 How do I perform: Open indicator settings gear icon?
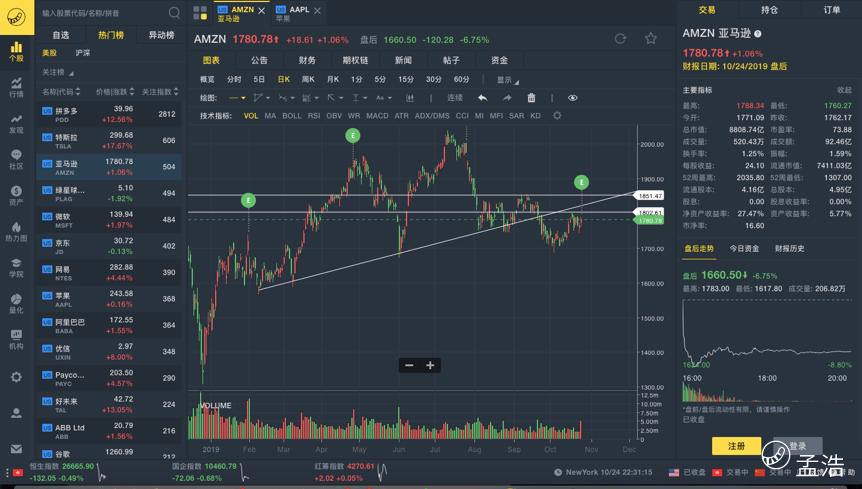point(557,116)
